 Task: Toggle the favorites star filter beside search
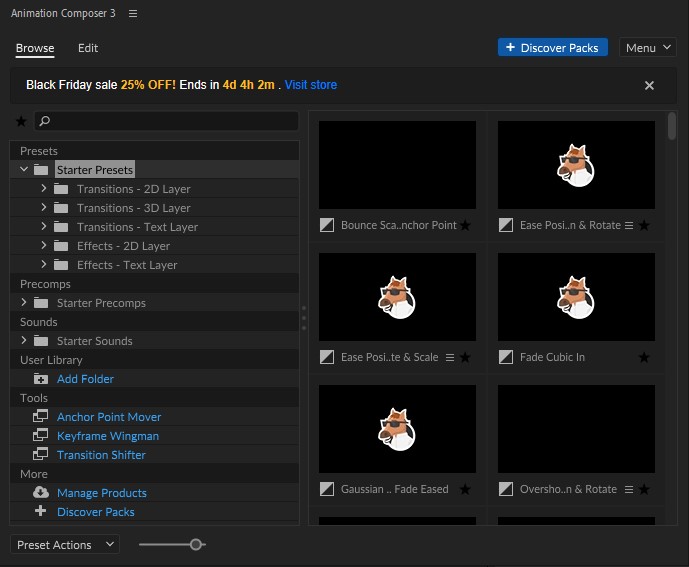21,121
